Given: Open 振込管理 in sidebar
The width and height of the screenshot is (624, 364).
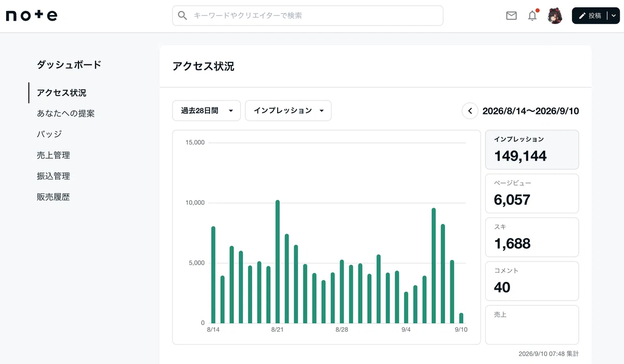Looking at the screenshot, I should [x=53, y=176].
